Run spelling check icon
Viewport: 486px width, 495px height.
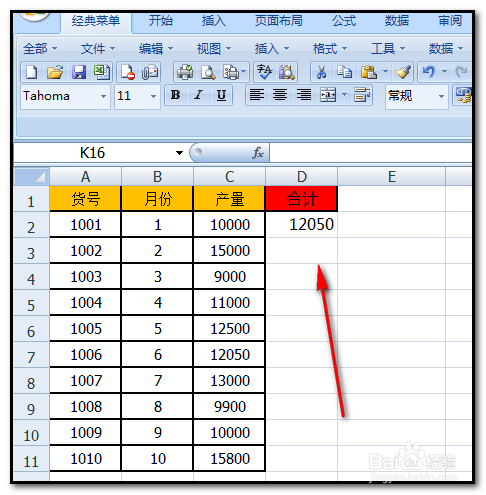point(264,72)
